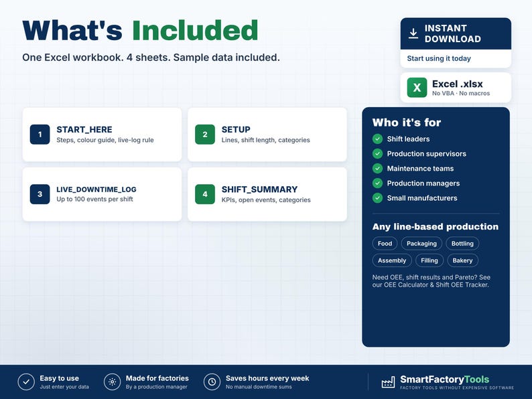The width and height of the screenshot is (532, 399).
Task: Click number 3 badge beside LIVE_DOWNTIME_LOG
Action: pyautogui.click(x=40, y=194)
